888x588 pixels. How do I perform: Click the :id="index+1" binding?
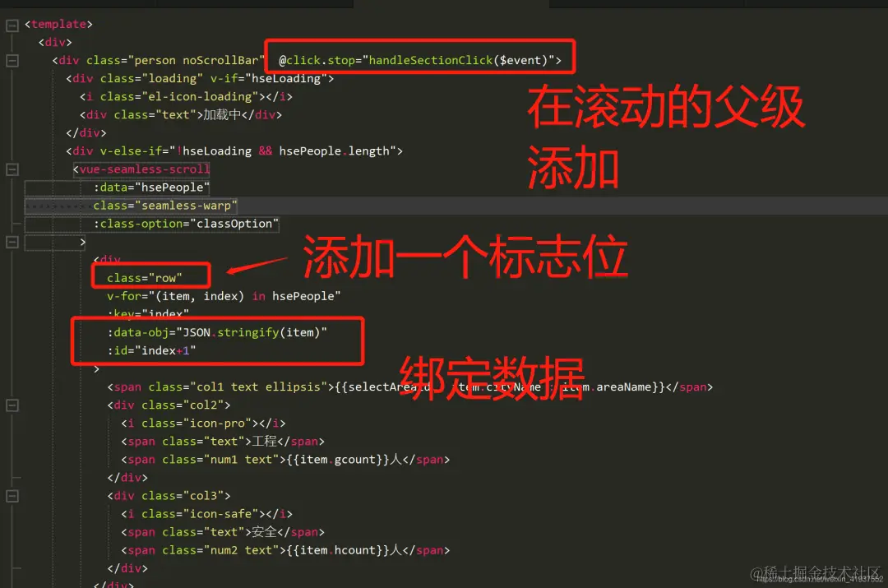(x=151, y=350)
